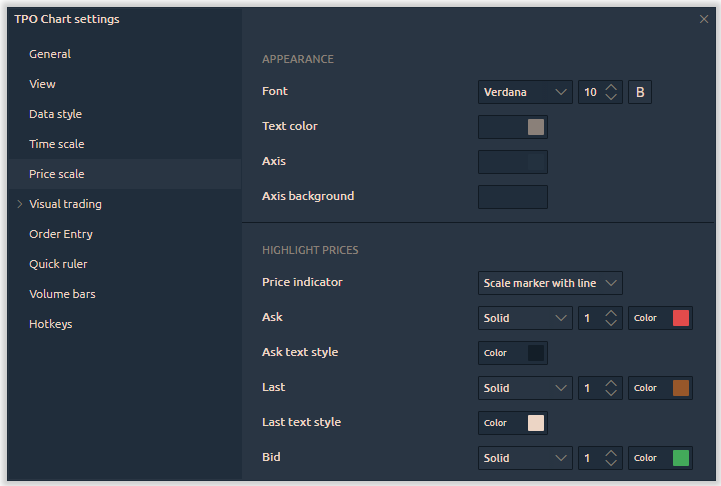
Task: Expand the Visual trading section
Action: pyautogui.click(x=20, y=204)
